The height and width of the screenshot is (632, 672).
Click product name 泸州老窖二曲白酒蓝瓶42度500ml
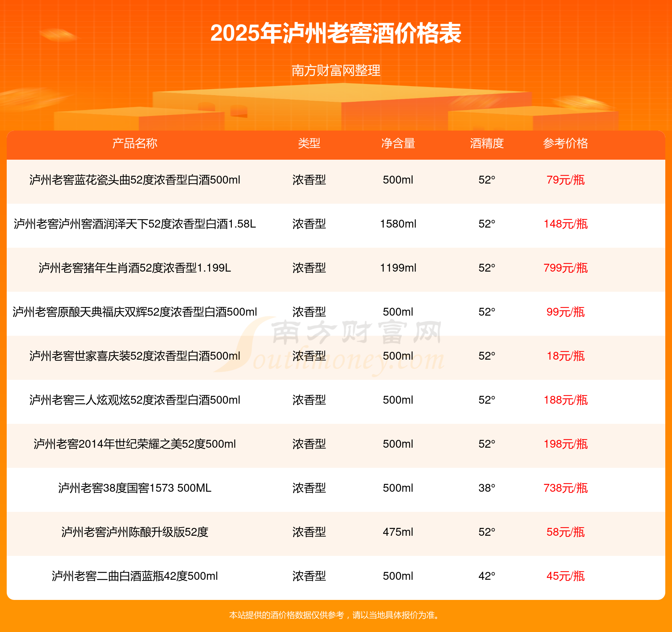[x=135, y=576]
